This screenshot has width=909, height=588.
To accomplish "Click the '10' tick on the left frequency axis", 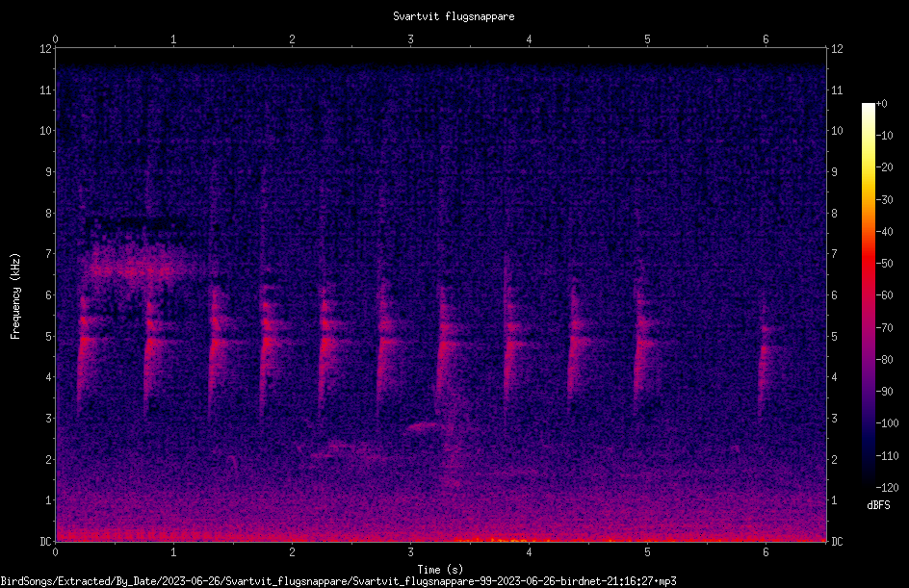I will point(46,131).
